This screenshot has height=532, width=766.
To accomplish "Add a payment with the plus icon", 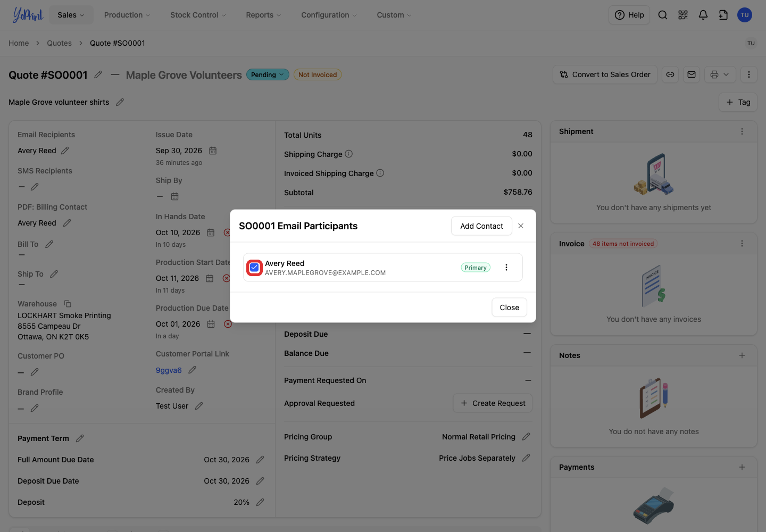I will coord(742,467).
